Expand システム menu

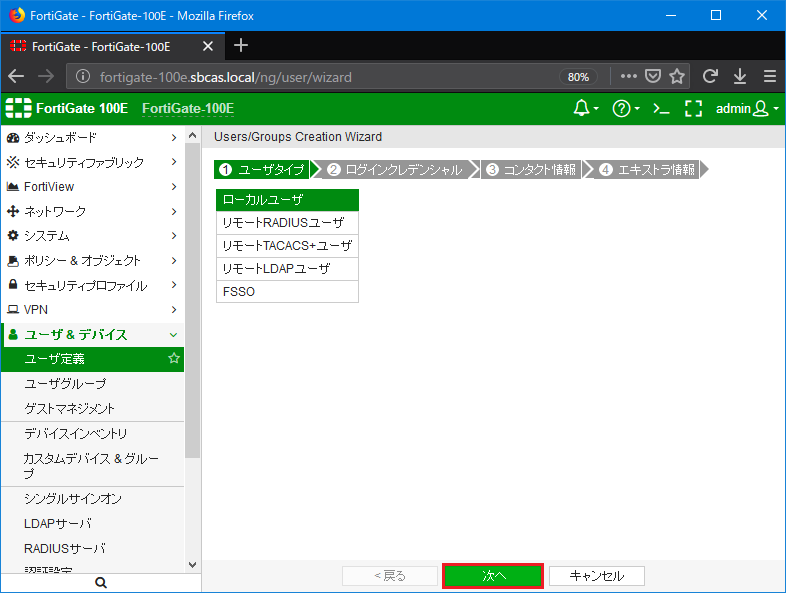92,236
